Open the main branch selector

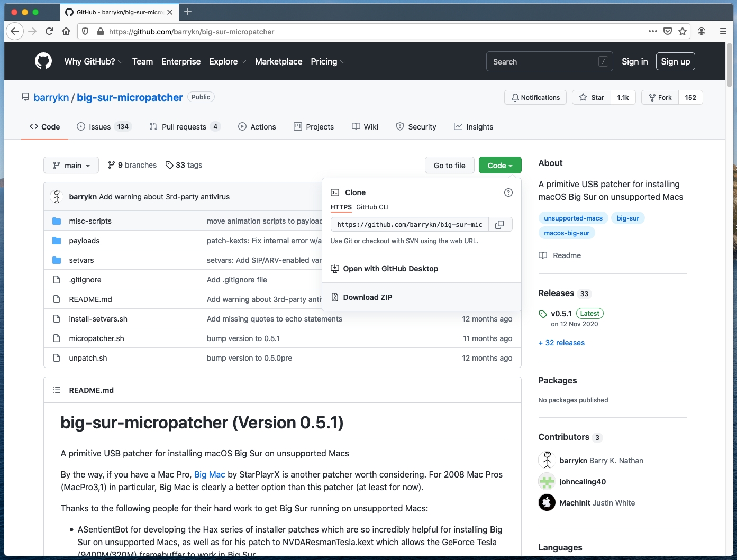point(71,166)
